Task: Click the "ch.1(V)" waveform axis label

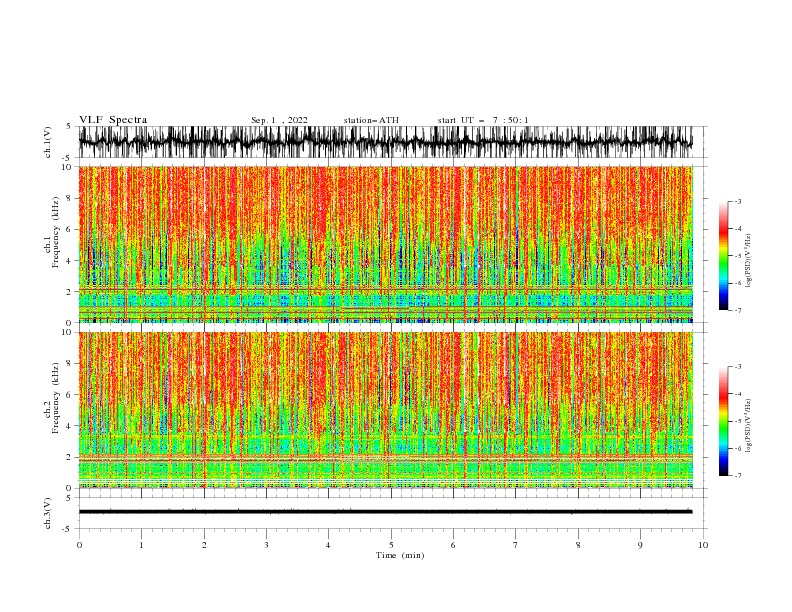Action: (x=48, y=142)
